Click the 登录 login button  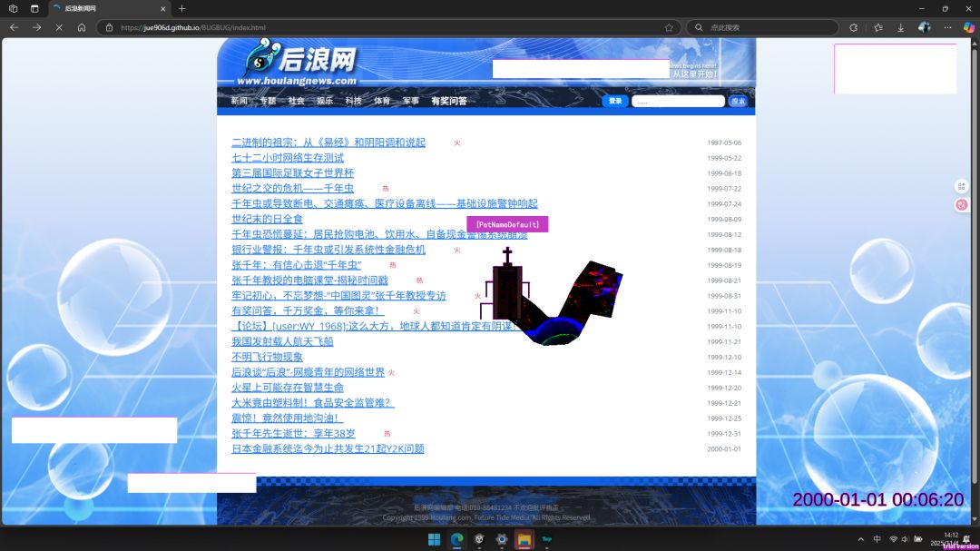(x=615, y=101)
